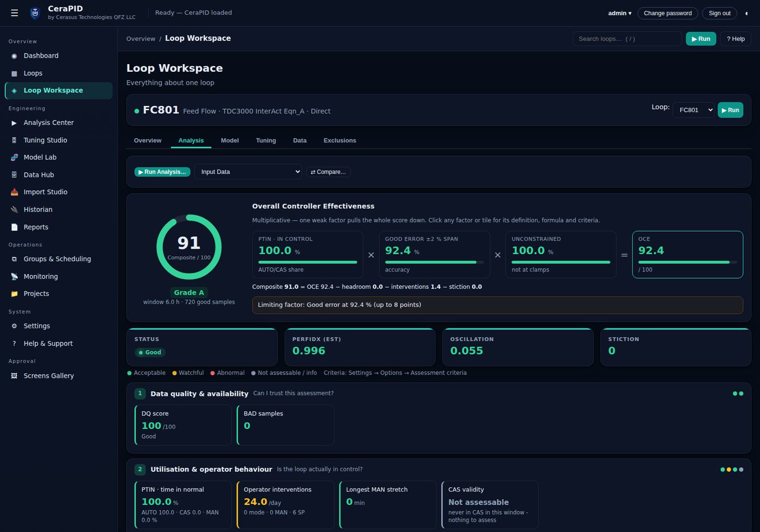Open Dashboard from the sidebar icon

point(14,56)
